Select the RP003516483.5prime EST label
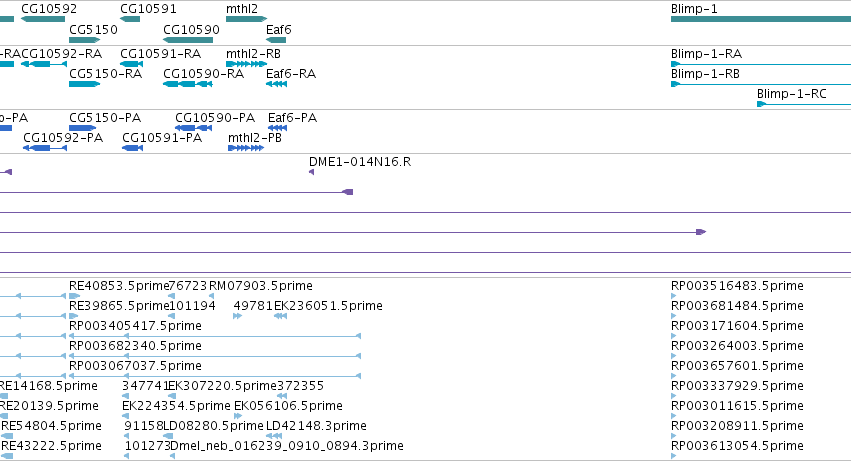Viewport: 851px width, 461px height. coord(737,286)
